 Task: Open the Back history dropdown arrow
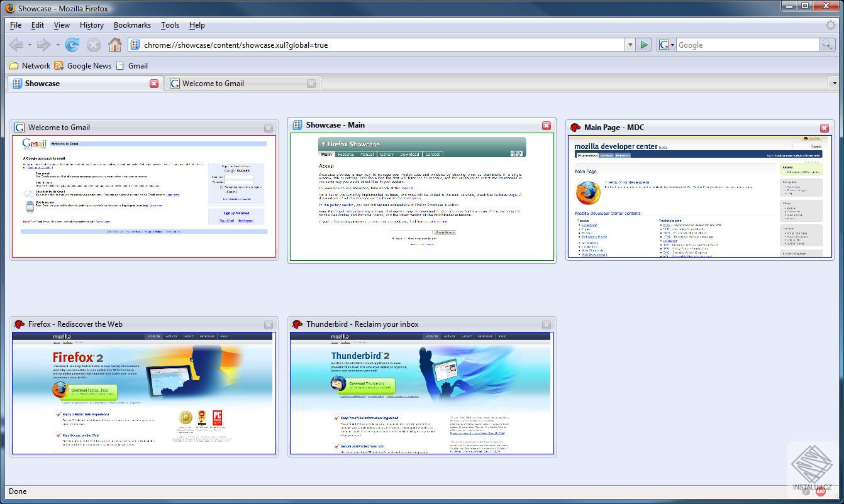coord(30,45)
